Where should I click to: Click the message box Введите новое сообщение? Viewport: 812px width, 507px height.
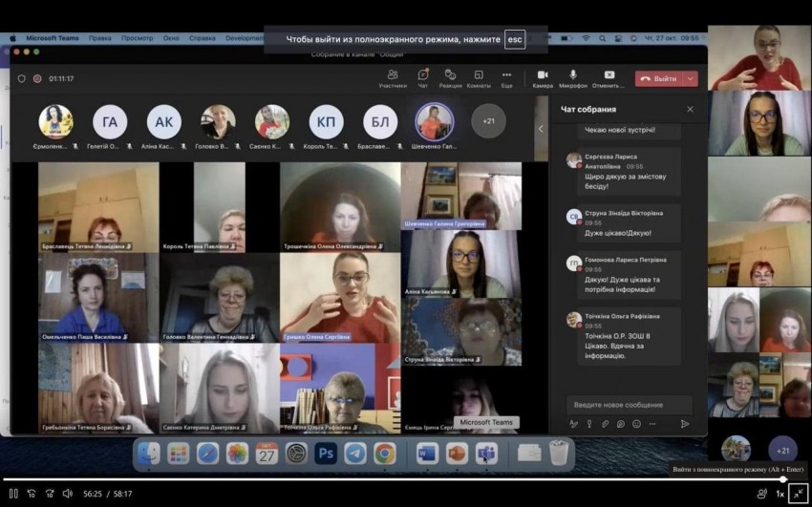630,405
